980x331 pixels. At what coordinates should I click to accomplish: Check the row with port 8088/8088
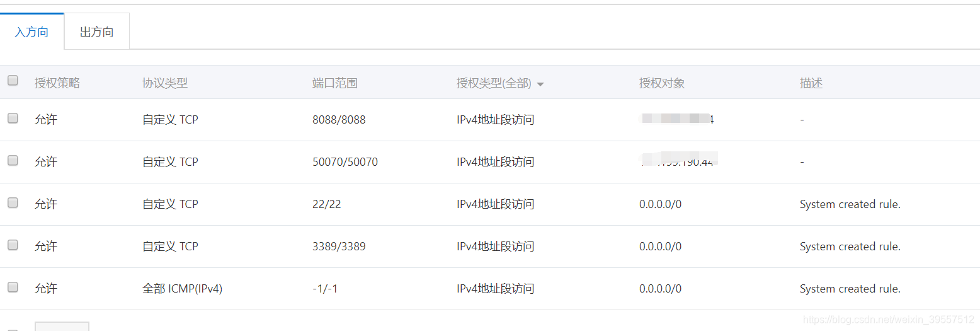coord(13,118)
